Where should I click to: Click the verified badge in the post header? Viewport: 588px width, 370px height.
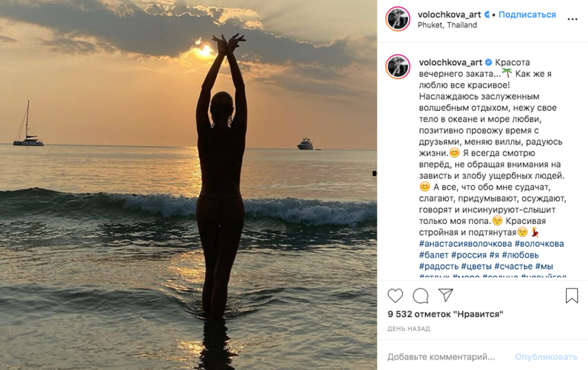click(x=486, y=14)
